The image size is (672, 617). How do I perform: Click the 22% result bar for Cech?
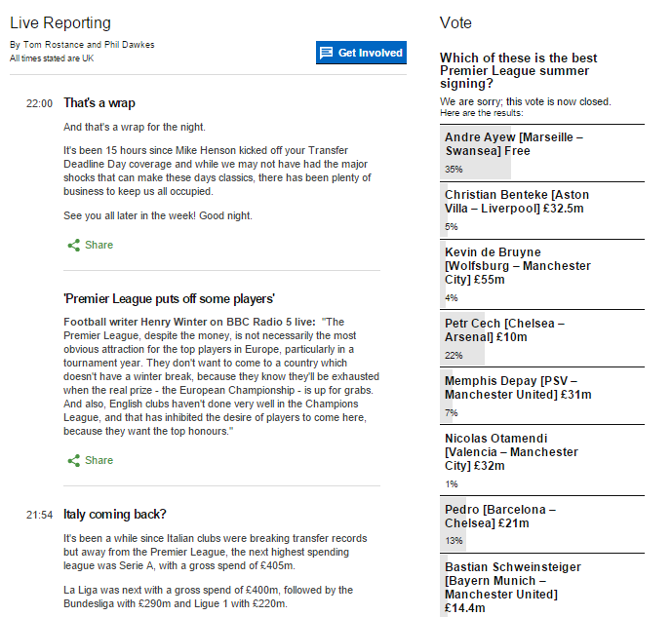(462, 338)
